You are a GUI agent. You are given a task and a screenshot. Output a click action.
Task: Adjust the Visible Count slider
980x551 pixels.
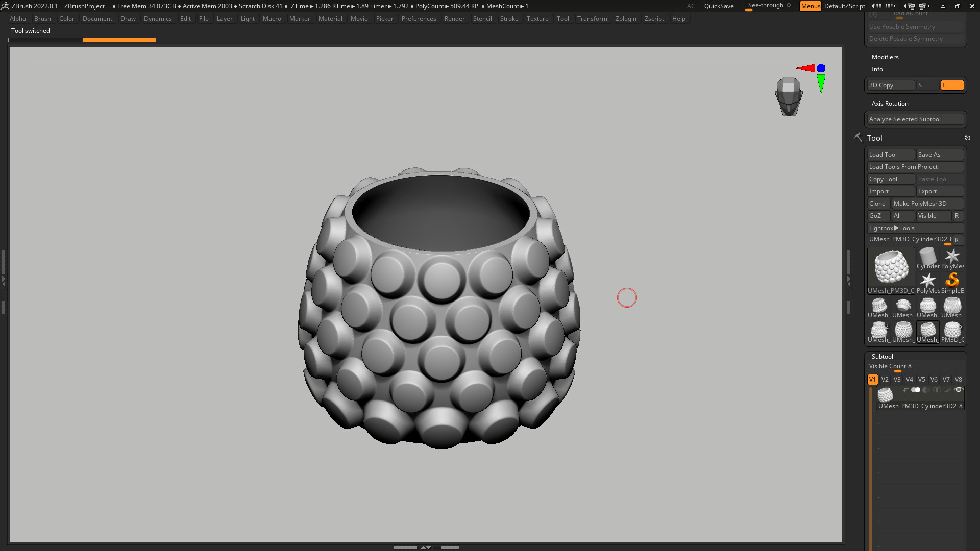pyautogui.click(x=915, y=367)
